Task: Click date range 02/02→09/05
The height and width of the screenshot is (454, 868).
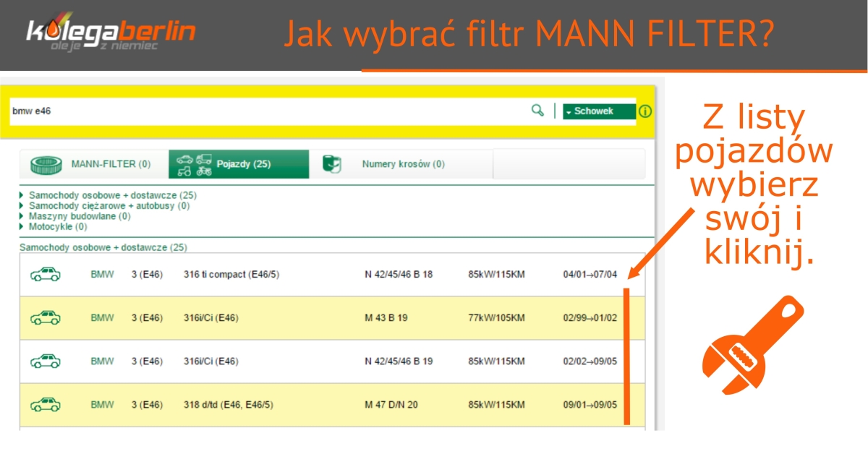Action: [x=590, y=361]
